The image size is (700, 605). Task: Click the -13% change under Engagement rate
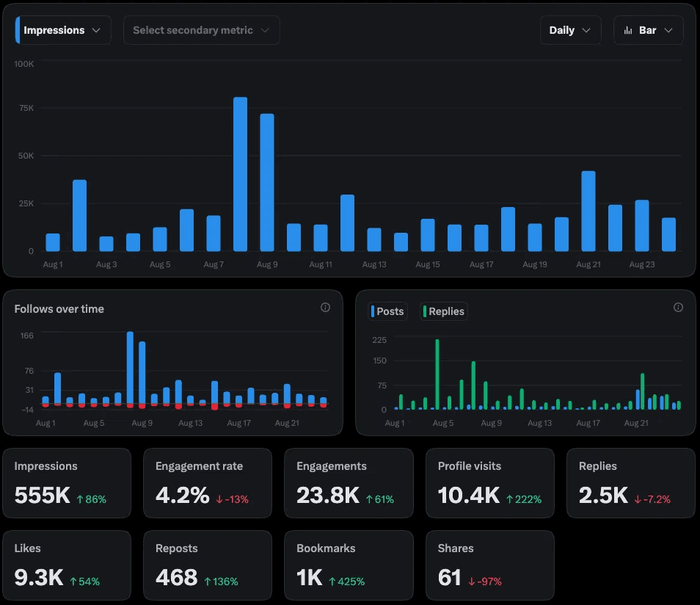tap(233, 499)
